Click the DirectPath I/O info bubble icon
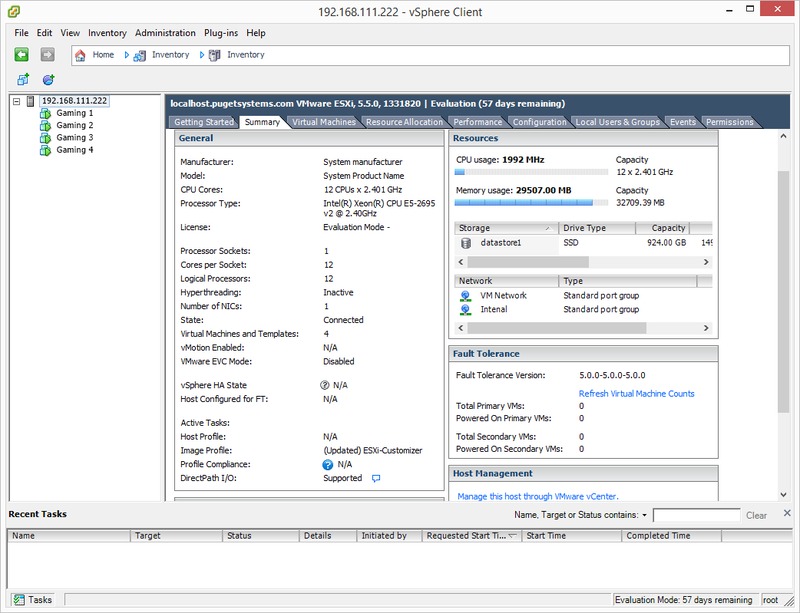 point(376,479)
